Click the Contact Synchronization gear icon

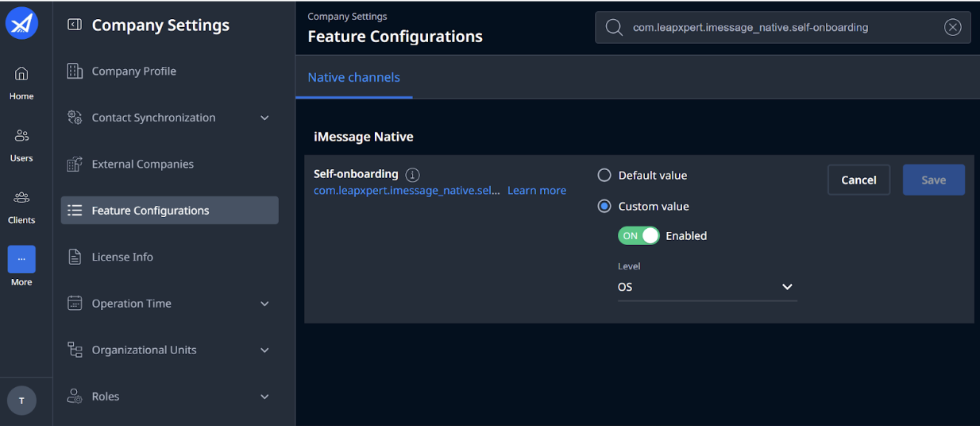tap(75, 118)
